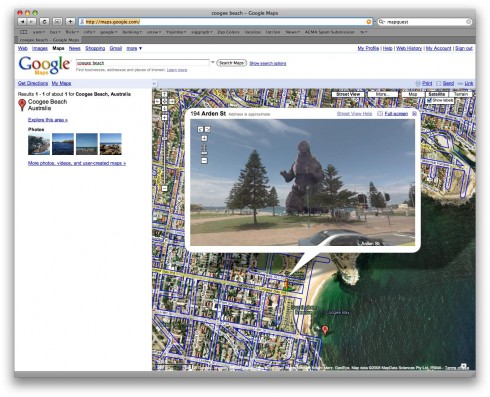Open the banking bookmarks folder

pos(132,32)
